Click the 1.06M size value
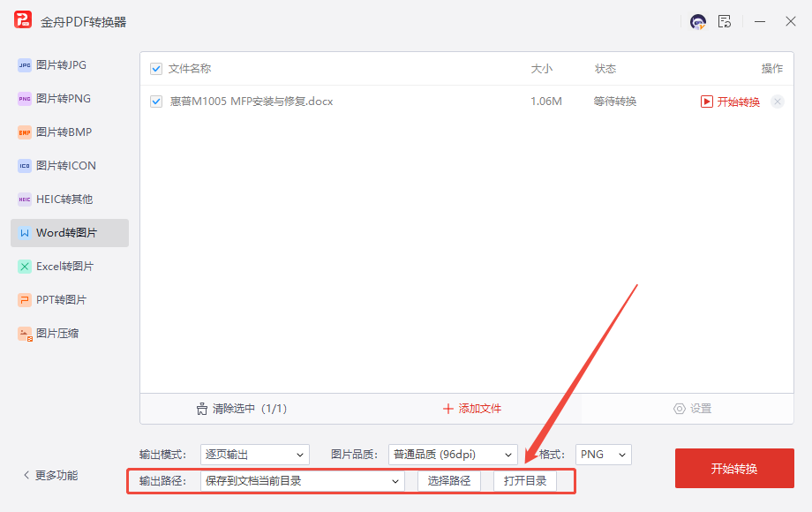The image size is (812, 512). pyautogui.click(x=546, y=102)
